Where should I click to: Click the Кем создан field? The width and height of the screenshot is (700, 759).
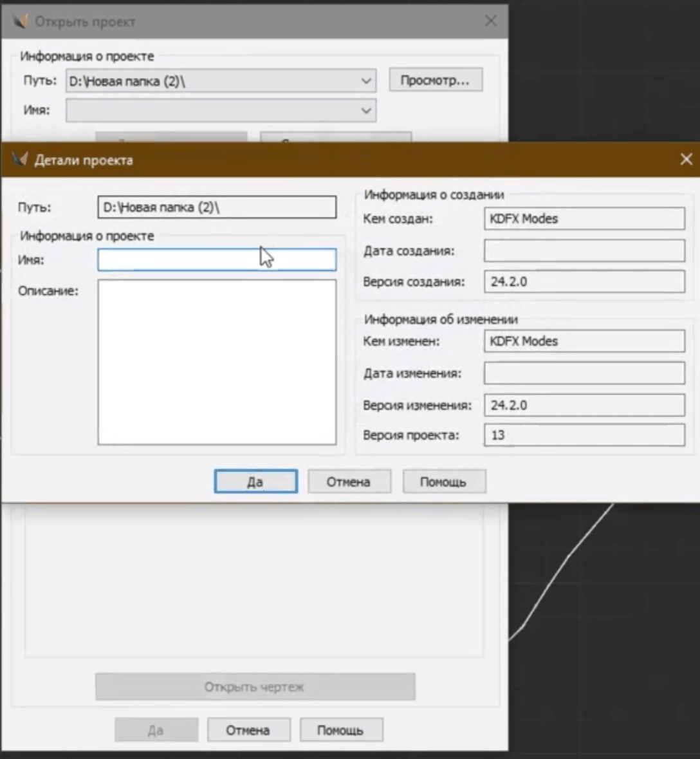(584, 219)
